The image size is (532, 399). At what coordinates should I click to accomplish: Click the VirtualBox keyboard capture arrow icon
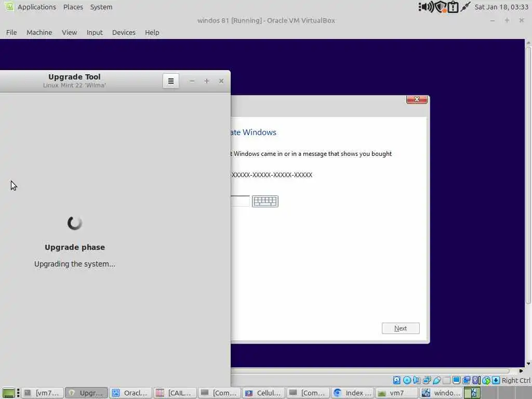[x=496, y=380]
